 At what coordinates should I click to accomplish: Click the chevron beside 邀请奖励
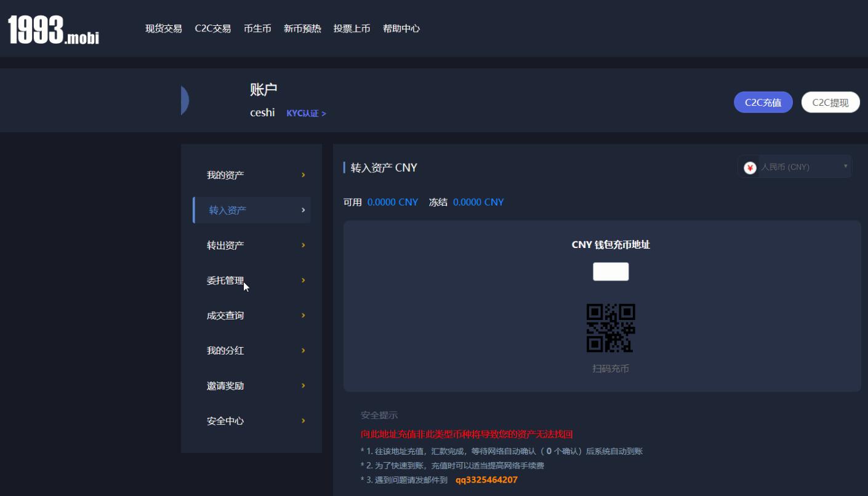(x=303, y=385)
